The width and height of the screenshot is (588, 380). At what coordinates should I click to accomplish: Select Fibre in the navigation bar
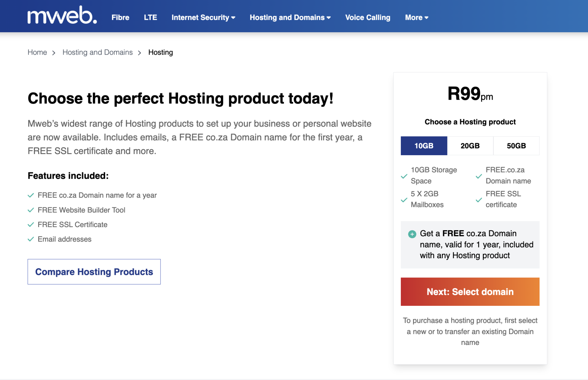tap(120, 18)
